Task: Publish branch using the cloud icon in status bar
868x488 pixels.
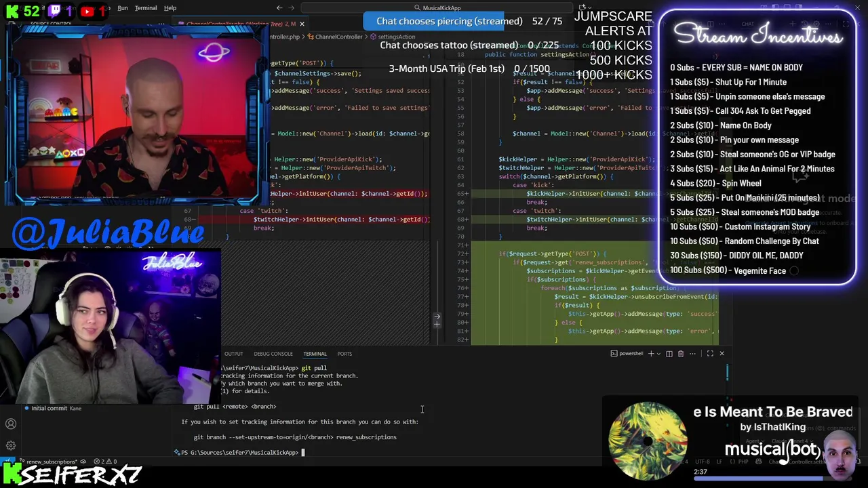Action: tap(83, 462)
